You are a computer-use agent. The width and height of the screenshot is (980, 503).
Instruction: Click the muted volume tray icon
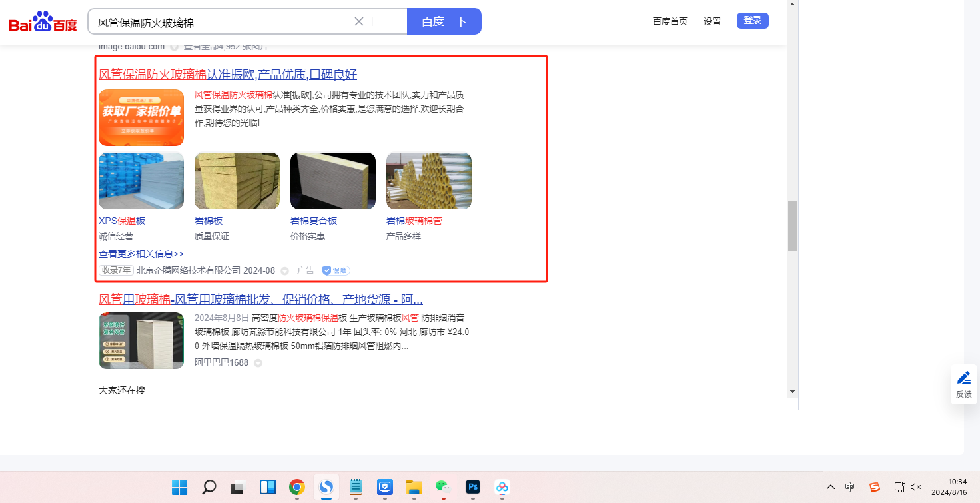click(916, 487)
